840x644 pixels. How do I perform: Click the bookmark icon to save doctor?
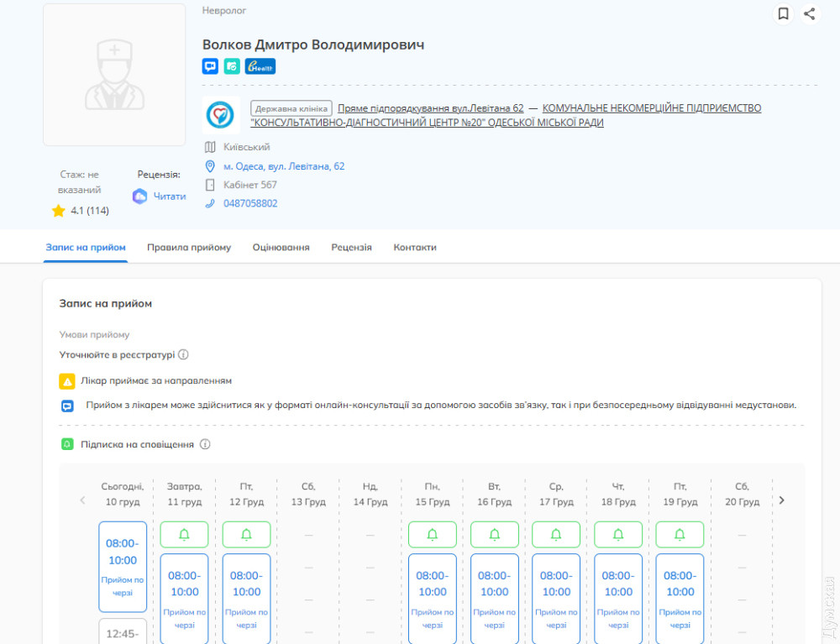[x=783, y=13]
